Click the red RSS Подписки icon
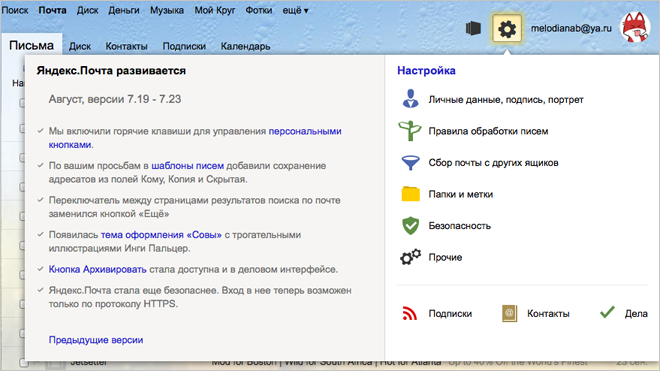The height and width of the screenshot is (371, 660). [410, 313]
